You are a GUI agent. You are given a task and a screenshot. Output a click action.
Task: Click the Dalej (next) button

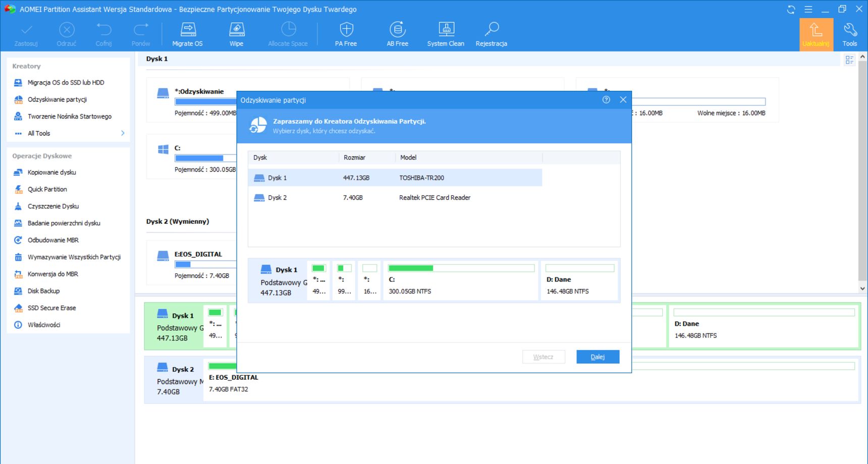pos(598,357)
